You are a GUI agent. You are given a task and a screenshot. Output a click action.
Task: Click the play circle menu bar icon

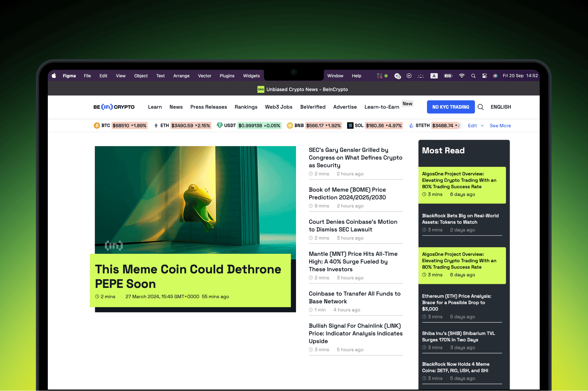409,76
